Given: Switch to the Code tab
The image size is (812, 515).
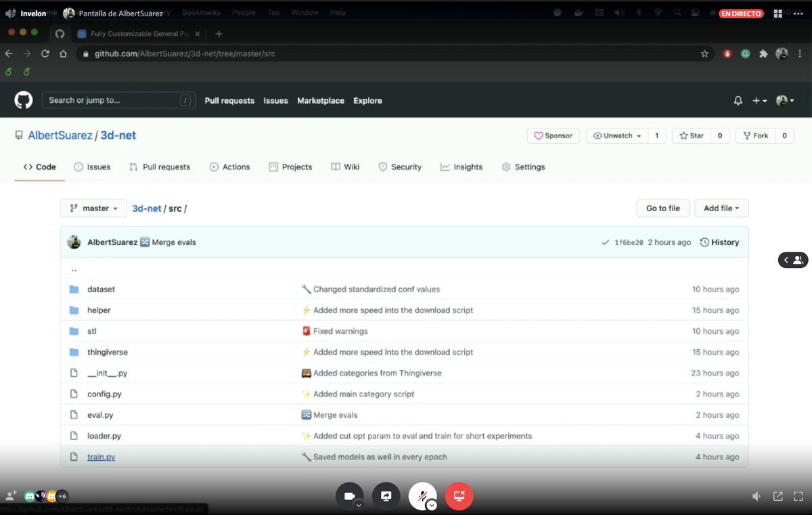Looking at the screenshot, I should (40, 167).
